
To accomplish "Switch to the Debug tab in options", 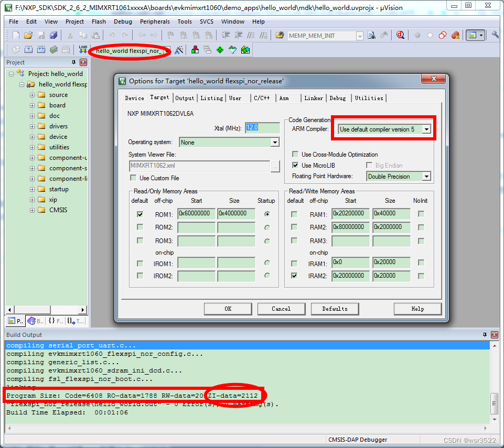I will pos(338,98).
